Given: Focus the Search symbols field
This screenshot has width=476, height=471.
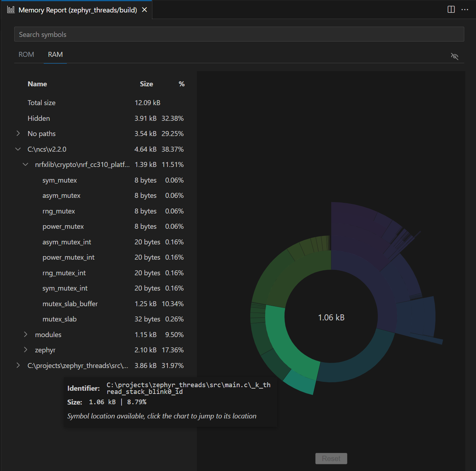Looking at the screenshot, I should (239, 34).
